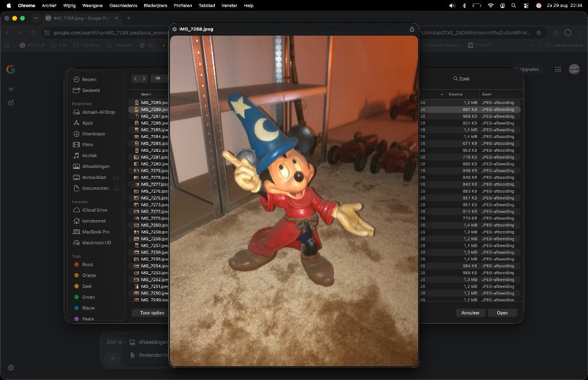Click the Annuleer button
588x380 pixels.
click(x=470, y=313)
